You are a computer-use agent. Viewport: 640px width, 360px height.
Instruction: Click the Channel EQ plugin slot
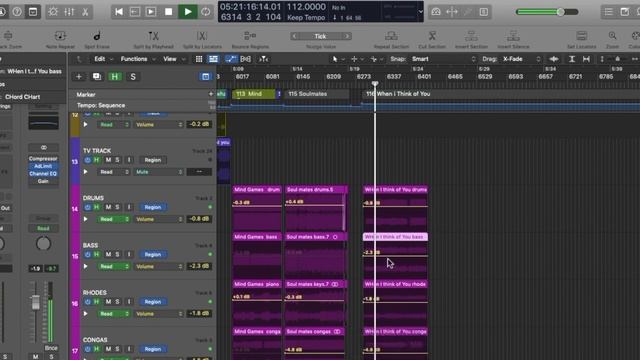(x=43, y=174)
